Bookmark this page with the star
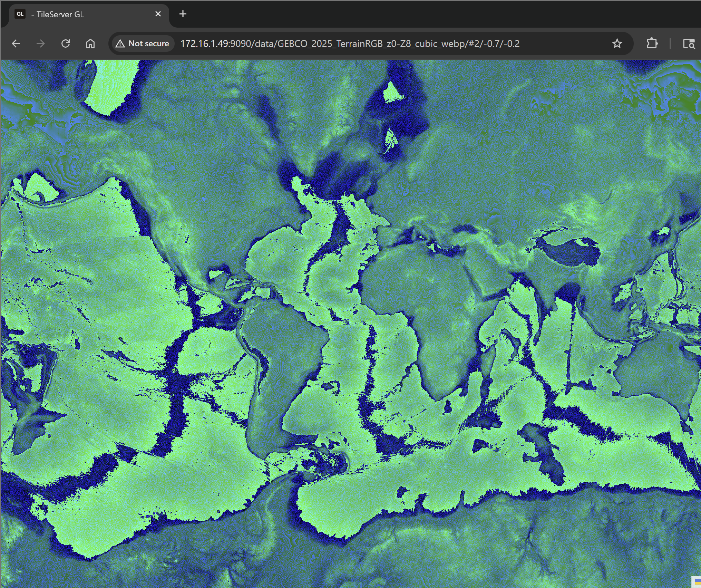701x588 pixels. click(617, 44)
